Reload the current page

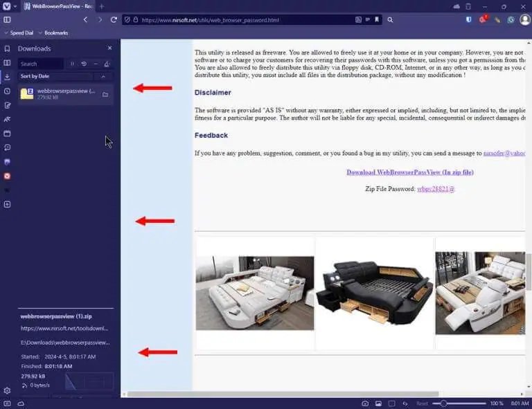114,20
